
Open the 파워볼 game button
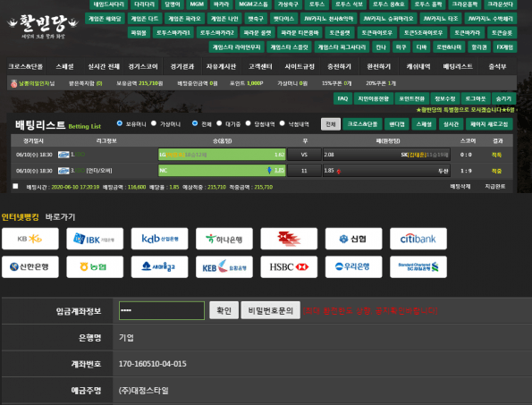coord(139,33)
